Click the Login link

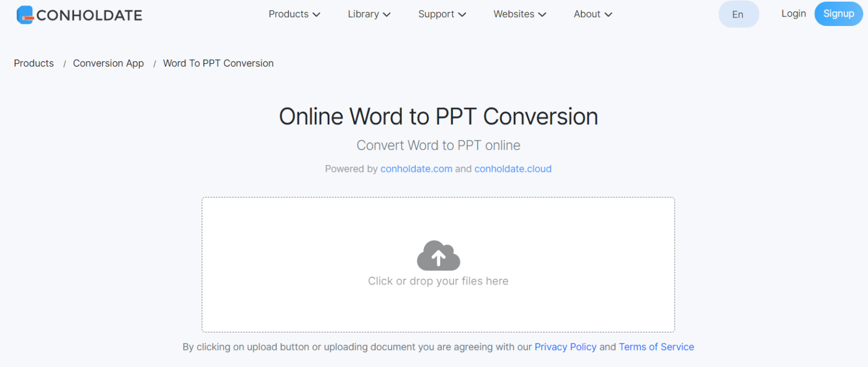tap(793, 14)
